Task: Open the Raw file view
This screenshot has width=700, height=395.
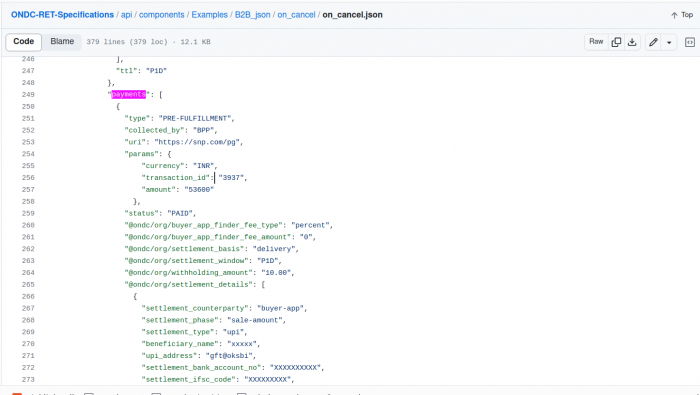Action: click(x=596, y=42)
